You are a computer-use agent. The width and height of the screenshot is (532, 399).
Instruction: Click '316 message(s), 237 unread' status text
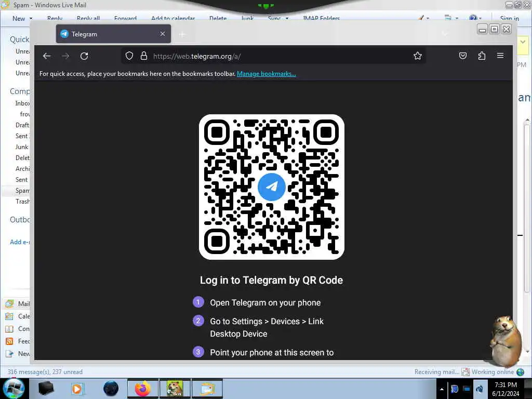pyautogui.click(x=45, y=372)
